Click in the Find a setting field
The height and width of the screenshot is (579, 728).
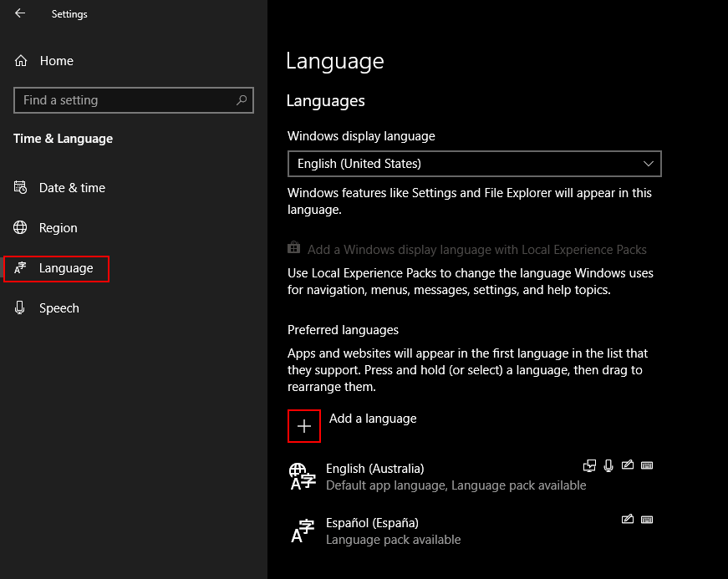[x=134, y=100]
